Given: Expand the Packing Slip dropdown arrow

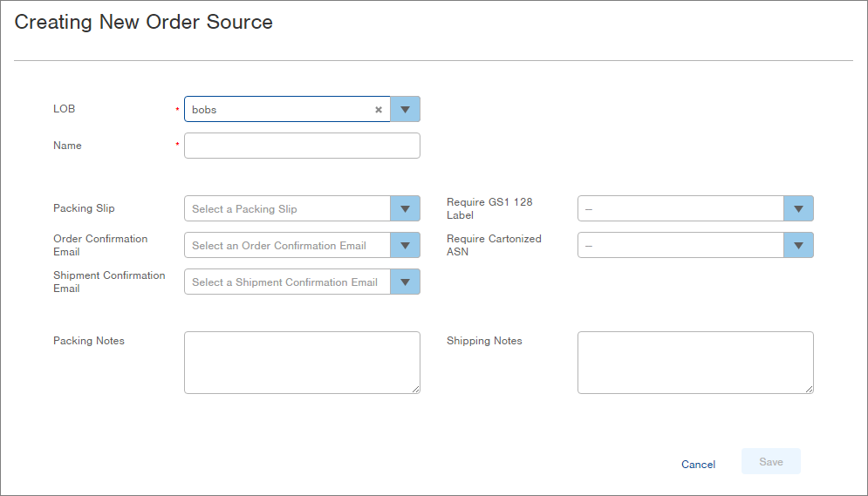Looking at the screenshot, I should 406,208.
